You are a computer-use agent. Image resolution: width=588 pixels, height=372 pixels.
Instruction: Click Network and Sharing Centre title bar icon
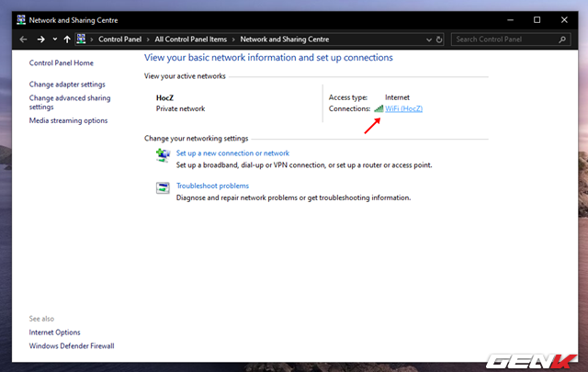[21, 20]
